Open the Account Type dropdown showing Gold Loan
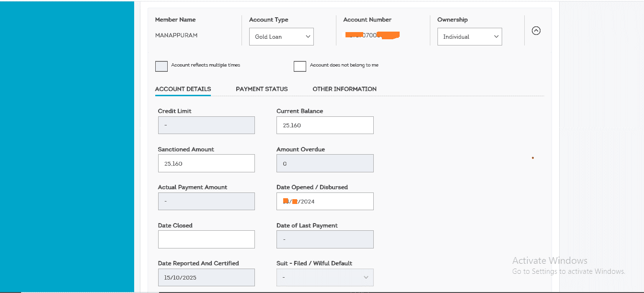The width and height of the screenshot is (644, 293). 281,36
